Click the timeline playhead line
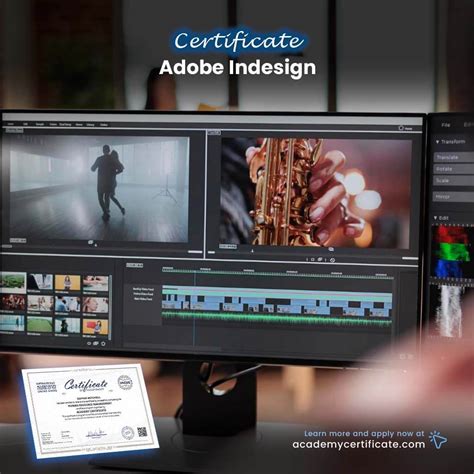474x474 pixels. (195, 308)
